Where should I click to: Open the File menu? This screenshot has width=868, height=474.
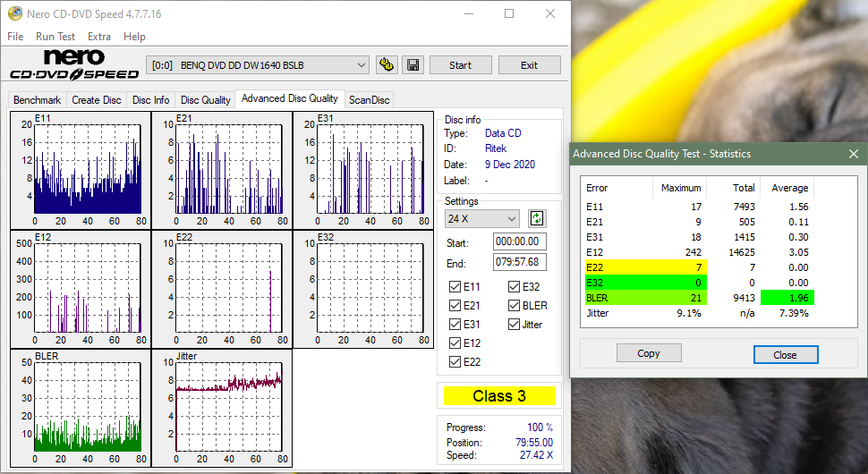(x=15, y=37)
